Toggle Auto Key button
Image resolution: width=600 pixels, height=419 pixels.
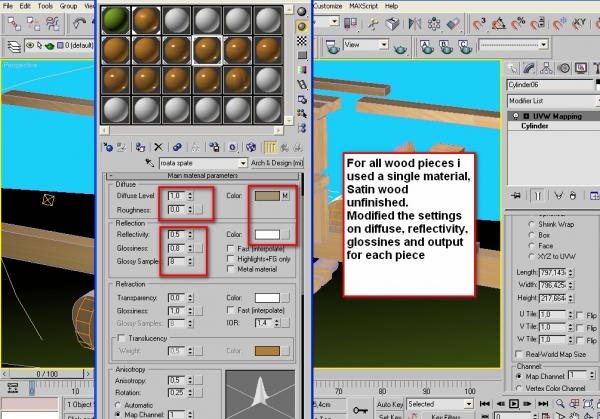(x=390, y=404)
